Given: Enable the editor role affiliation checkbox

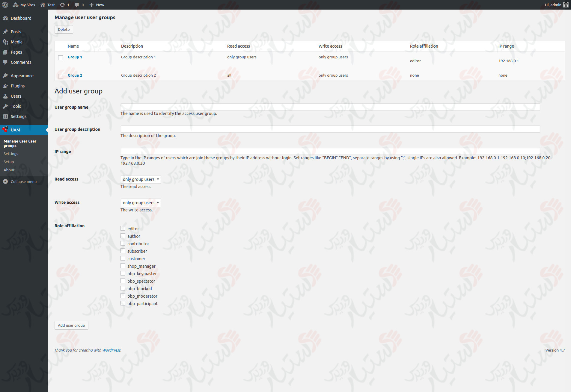Looking at the screenshot, I should pos(123,228).
